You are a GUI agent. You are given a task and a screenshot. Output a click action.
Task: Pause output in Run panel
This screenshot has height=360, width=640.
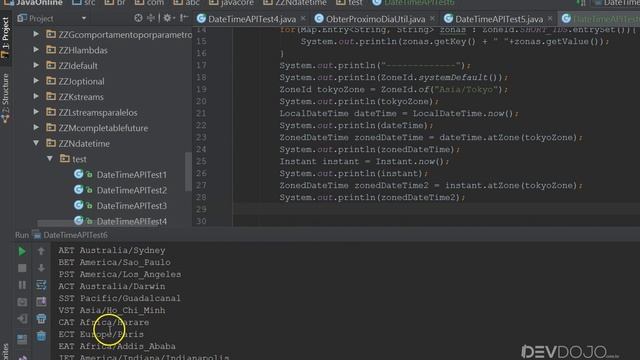[22, 284]
